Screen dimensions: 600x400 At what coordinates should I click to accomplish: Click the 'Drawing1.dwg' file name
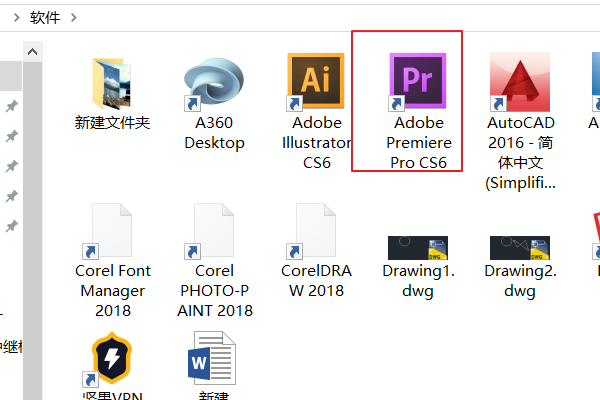[418, 281]
